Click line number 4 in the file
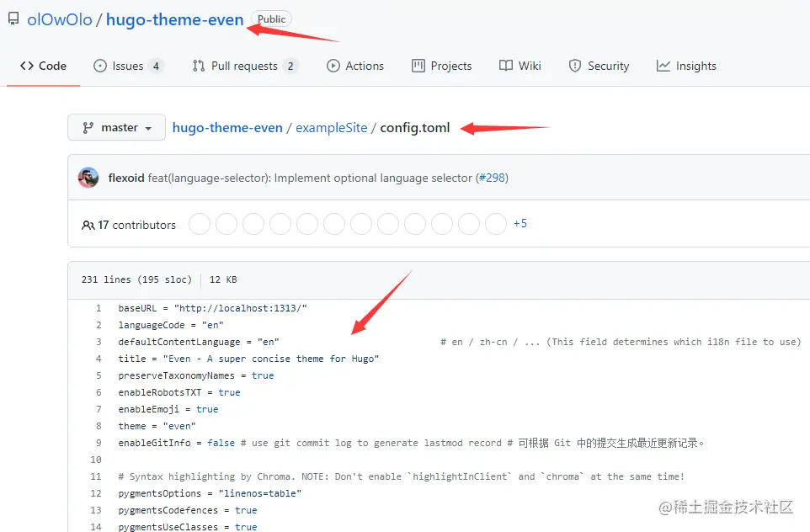This screenshot has width=810, height=532. tap(99, 359)
